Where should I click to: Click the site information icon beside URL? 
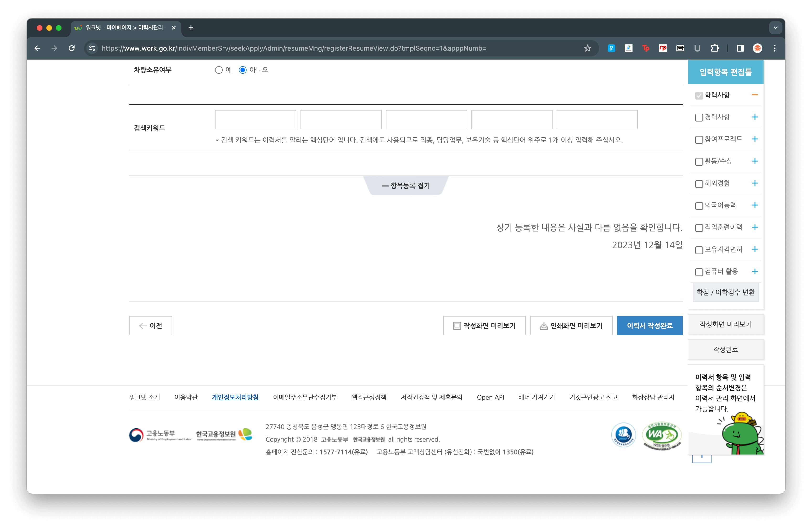[x=92, y=48]
